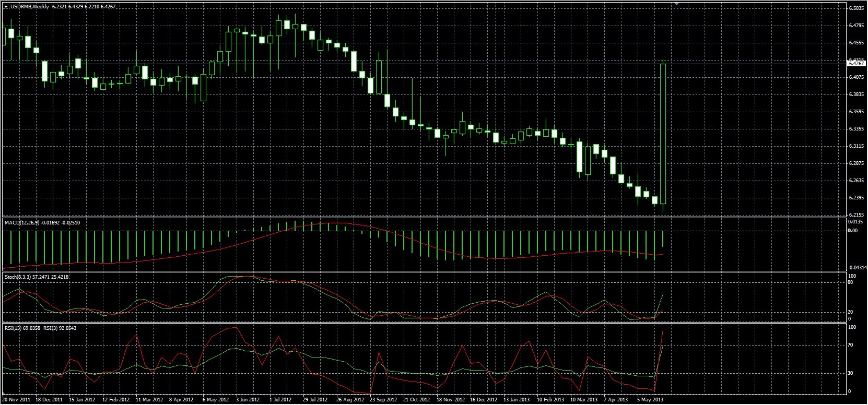Click the 18 Dec 2011 date label
868x405 pixels.
coord(49,400)
